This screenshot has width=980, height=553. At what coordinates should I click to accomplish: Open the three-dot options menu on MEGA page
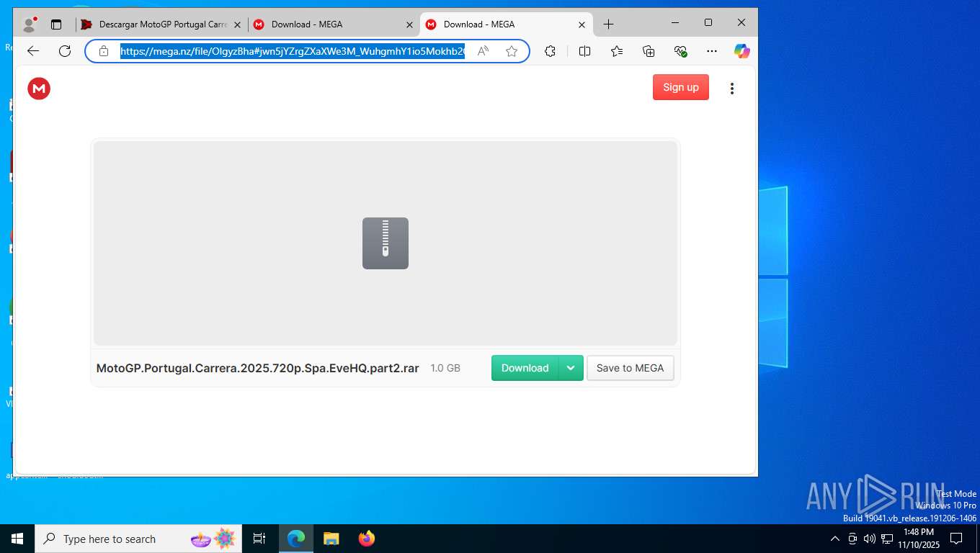[732, 89]
